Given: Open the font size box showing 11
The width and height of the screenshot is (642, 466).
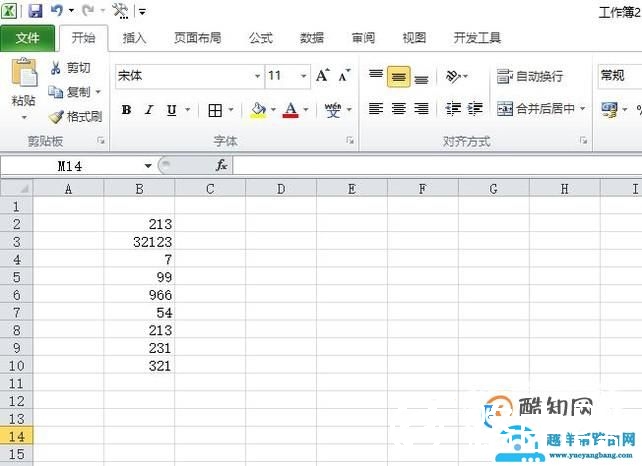Looking at the screenshot, I should pyautogui.click(x=288, y=76).
